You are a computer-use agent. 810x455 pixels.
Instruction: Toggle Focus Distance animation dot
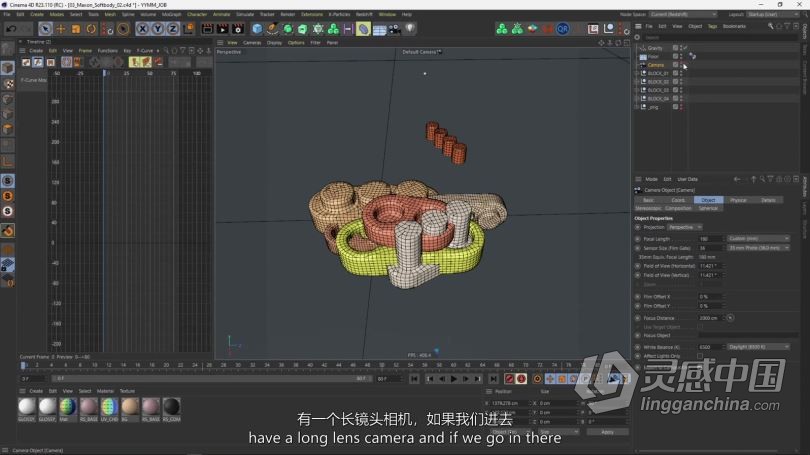637,318
